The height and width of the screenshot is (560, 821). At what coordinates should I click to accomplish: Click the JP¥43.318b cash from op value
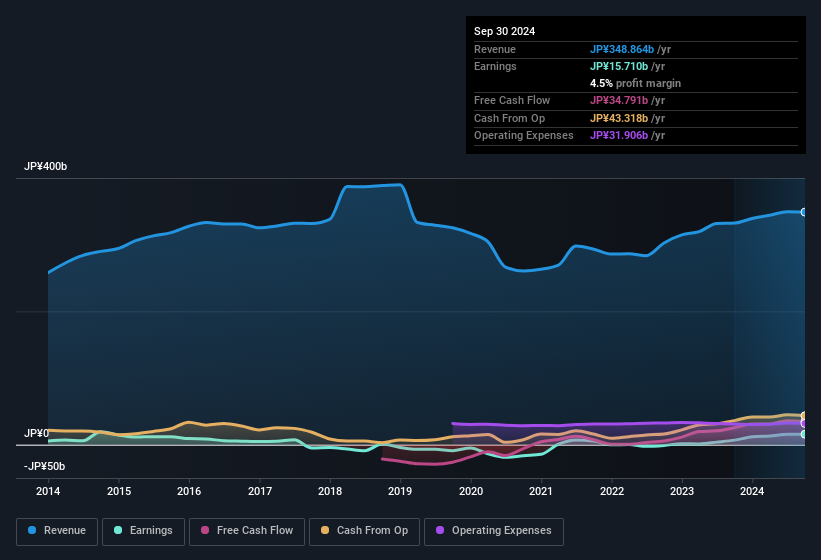click(619, 118)
